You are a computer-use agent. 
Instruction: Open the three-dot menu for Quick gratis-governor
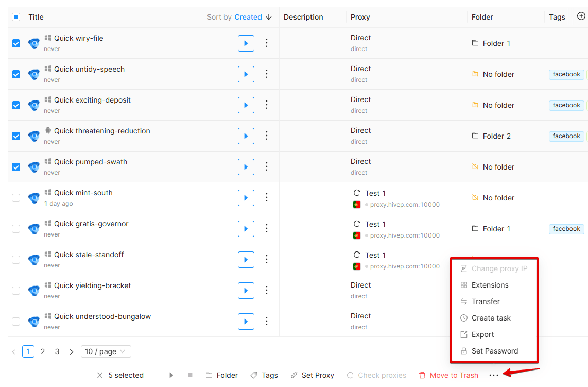coord(267,228)
